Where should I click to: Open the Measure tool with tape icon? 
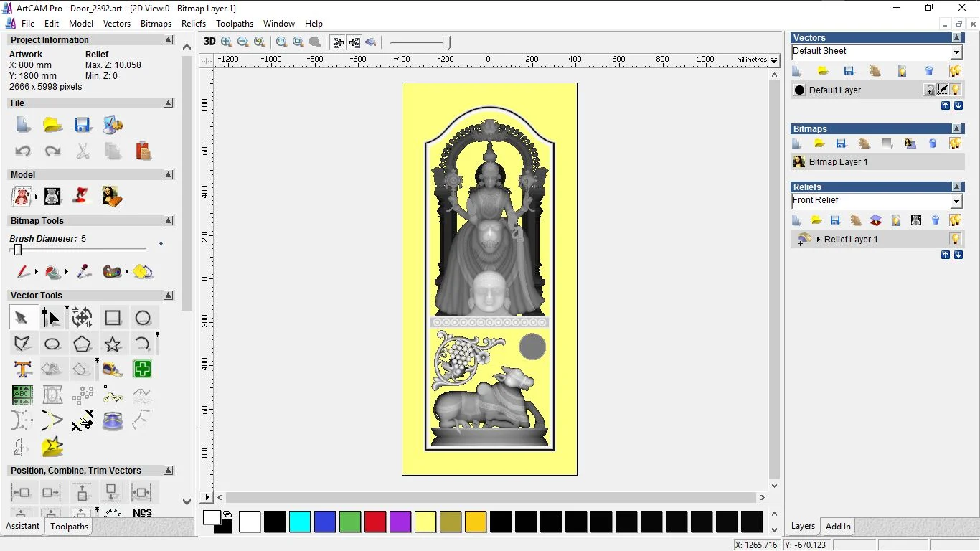point(112,369)
